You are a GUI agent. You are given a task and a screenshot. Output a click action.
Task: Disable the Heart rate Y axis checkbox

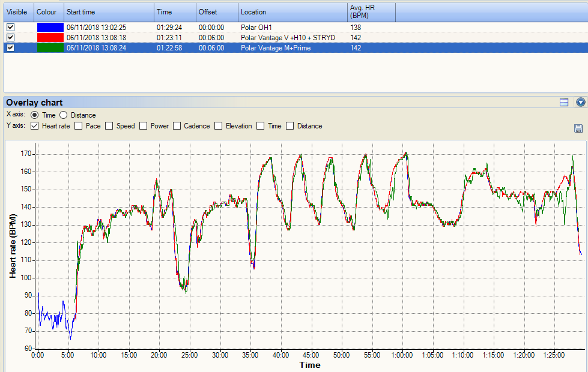tap(35, 126)
